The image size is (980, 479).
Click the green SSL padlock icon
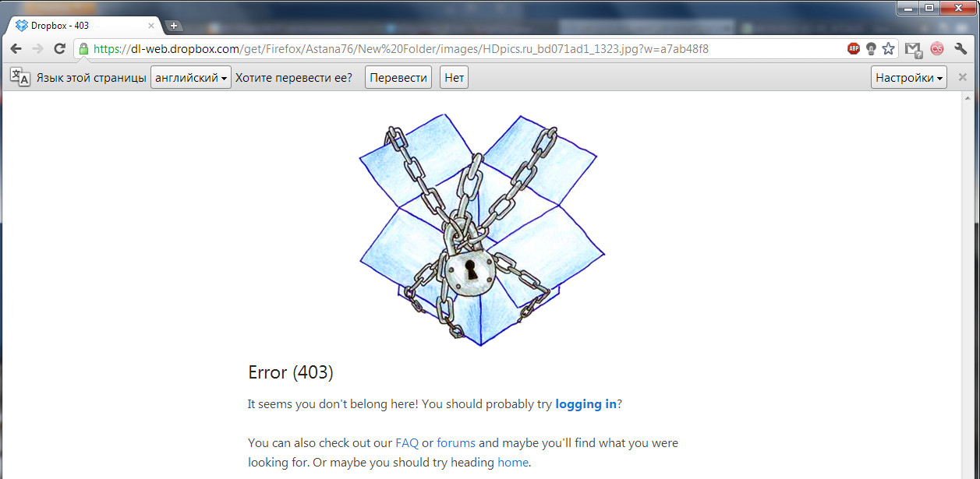83,49
